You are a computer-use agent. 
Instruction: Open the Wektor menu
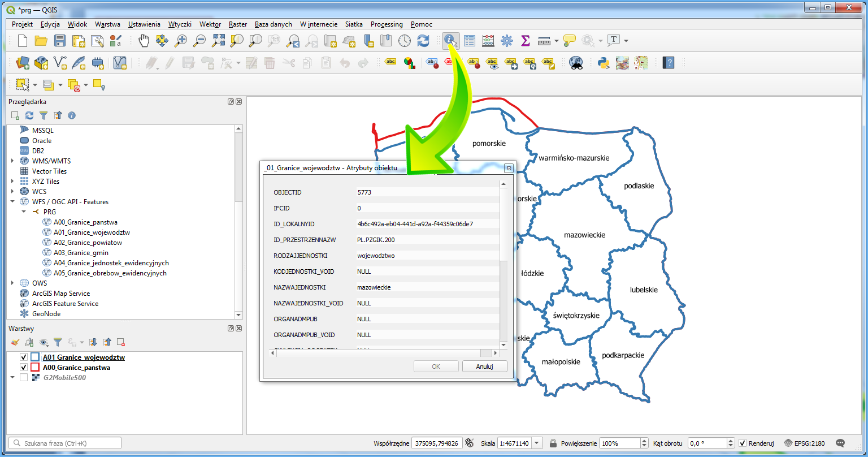point(210,24)
